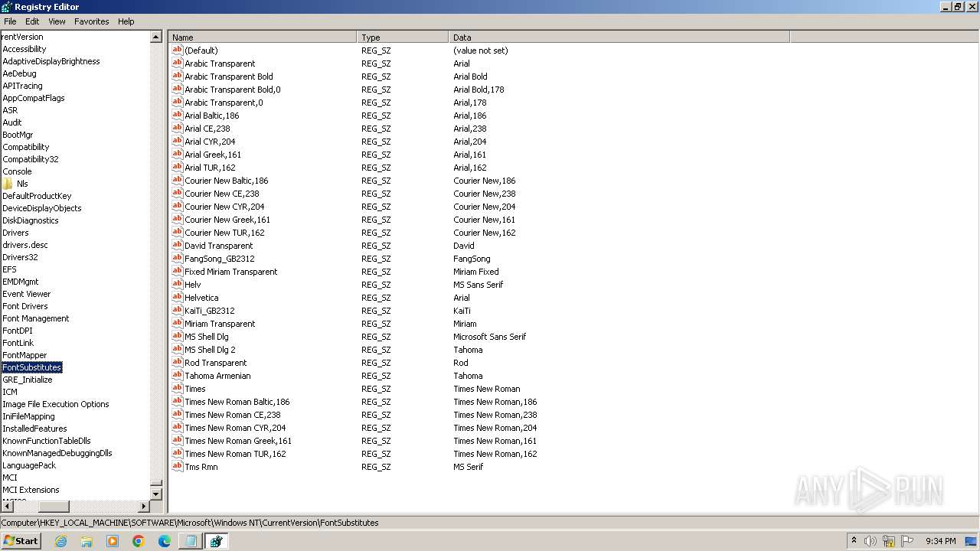The width and height of the screenshot is (980, 551).
Task: Click the Data column header
Action: click(619, 37)
